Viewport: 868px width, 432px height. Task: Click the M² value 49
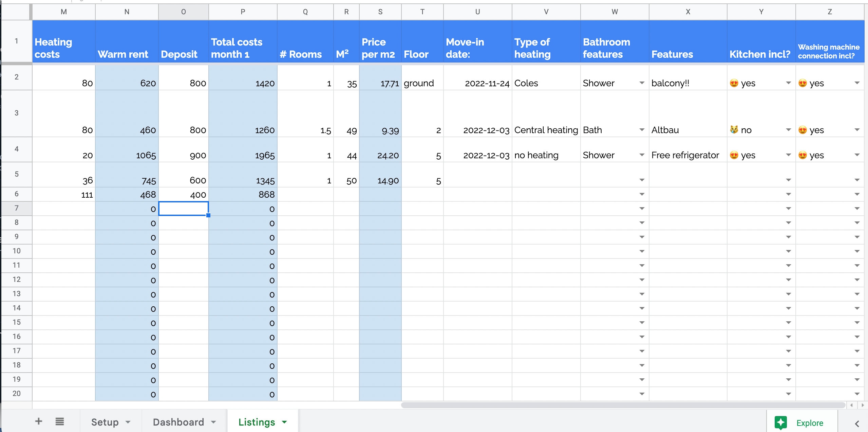tap(346, 113)
